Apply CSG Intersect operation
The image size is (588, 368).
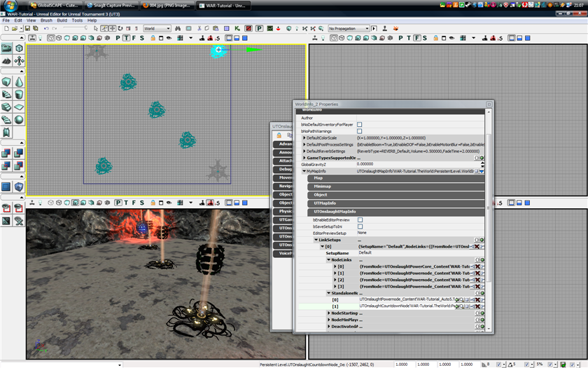(6, 165)
